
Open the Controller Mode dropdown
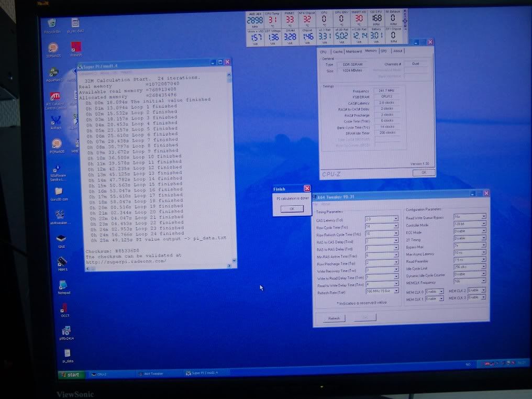coord(483,224)
